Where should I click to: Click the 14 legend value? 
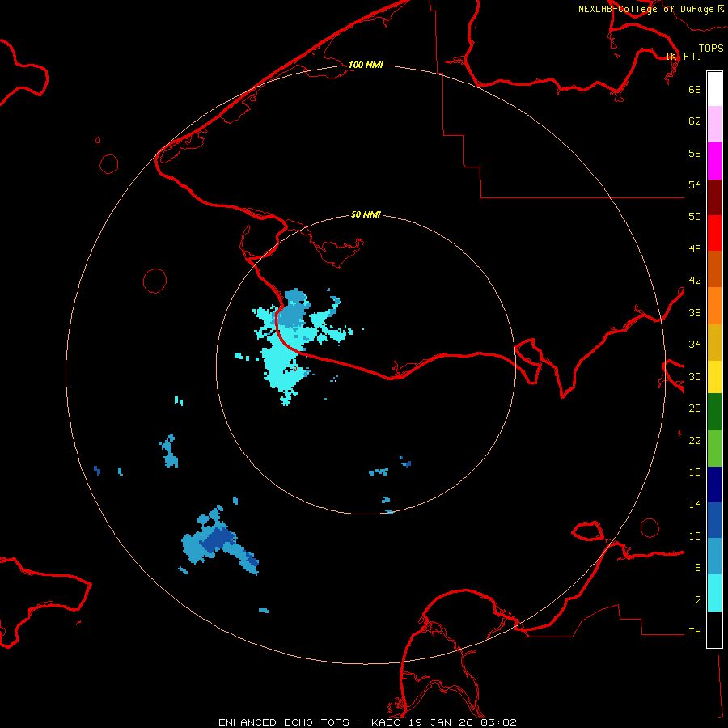(695, 504)
